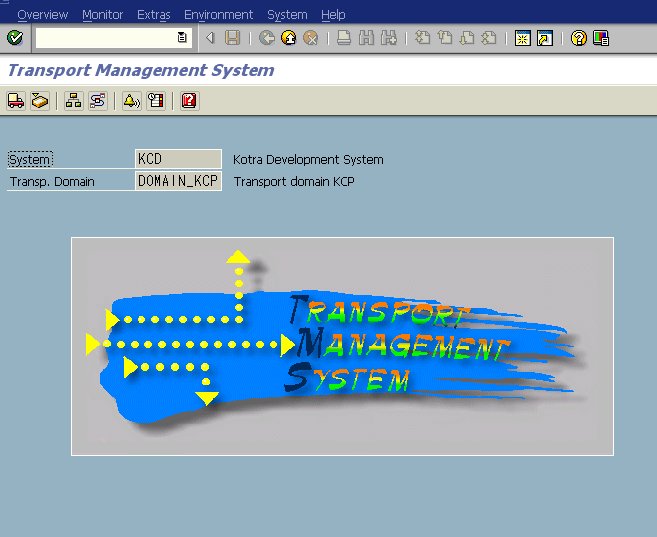Click the System field showing KCD
The height and width of the screenshot is (537, 657).
click(x=178, y=159)
